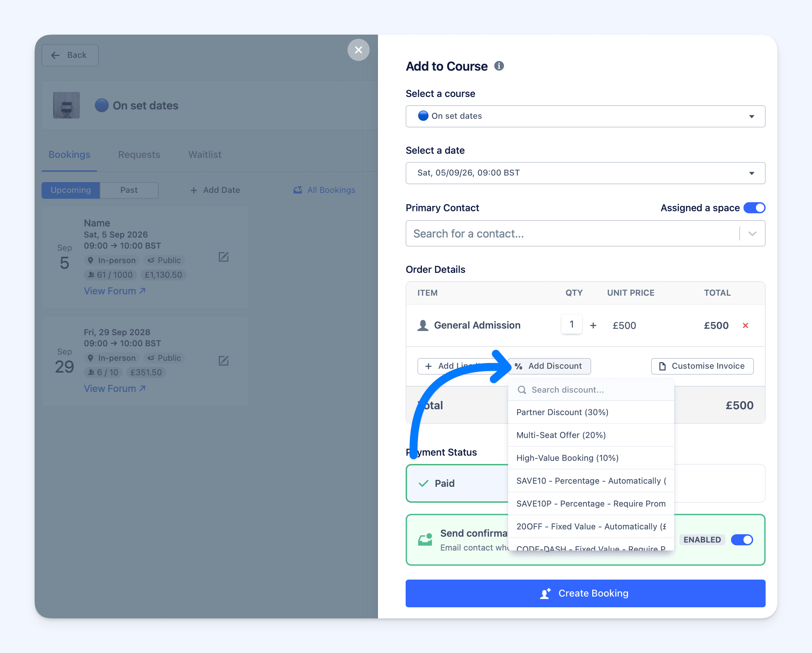This screenshot has width=812, height=653.
Task: Remove General Admission with red X icon
Action: 745,325
